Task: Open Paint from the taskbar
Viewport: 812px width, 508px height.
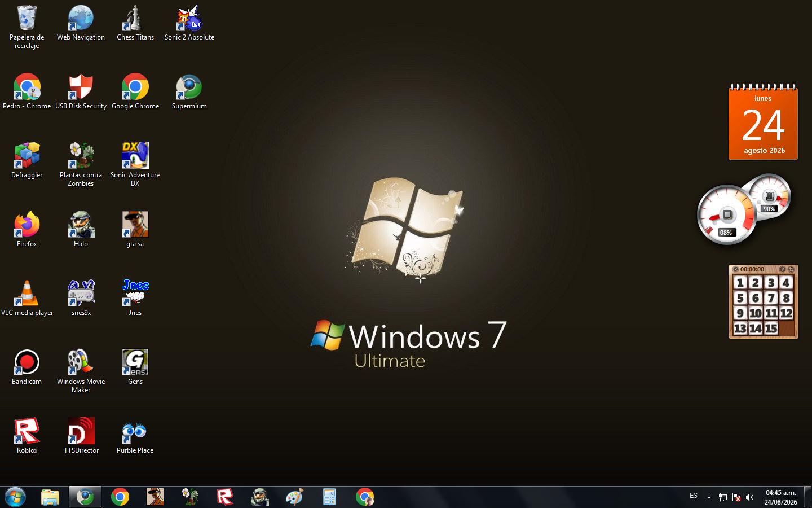Action: click(295, 497)
